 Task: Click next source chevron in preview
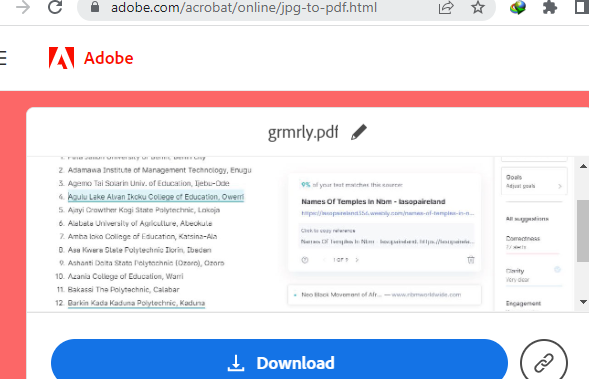[x=357, y=260]
